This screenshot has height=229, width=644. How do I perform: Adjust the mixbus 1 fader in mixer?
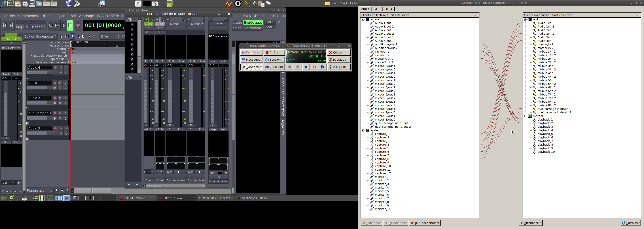pos(170,95)
